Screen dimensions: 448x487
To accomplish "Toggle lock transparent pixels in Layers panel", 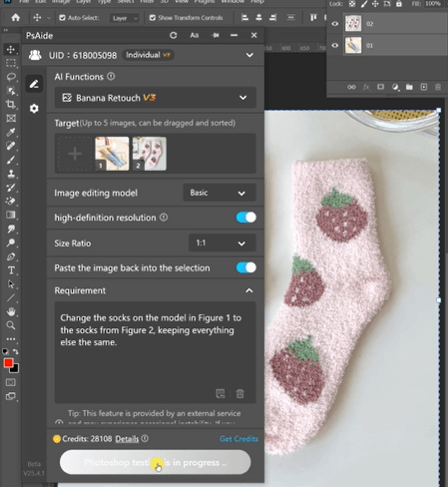I will 352,4.
